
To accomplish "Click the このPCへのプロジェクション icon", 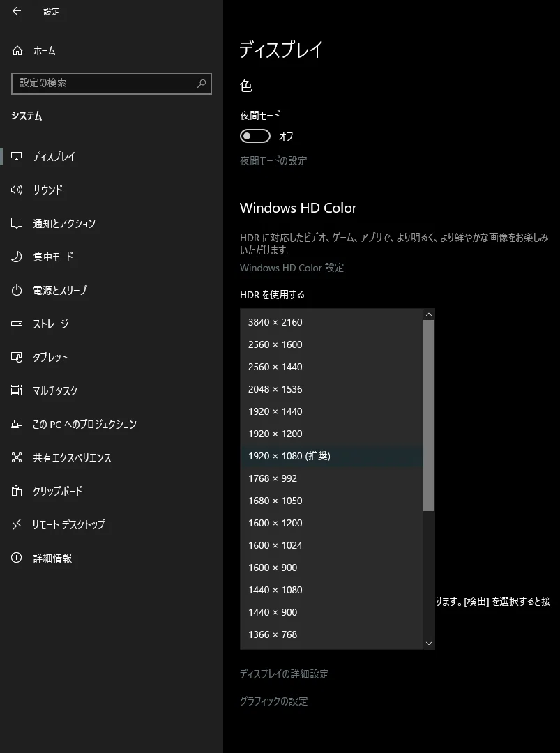I will click(17, 424).
